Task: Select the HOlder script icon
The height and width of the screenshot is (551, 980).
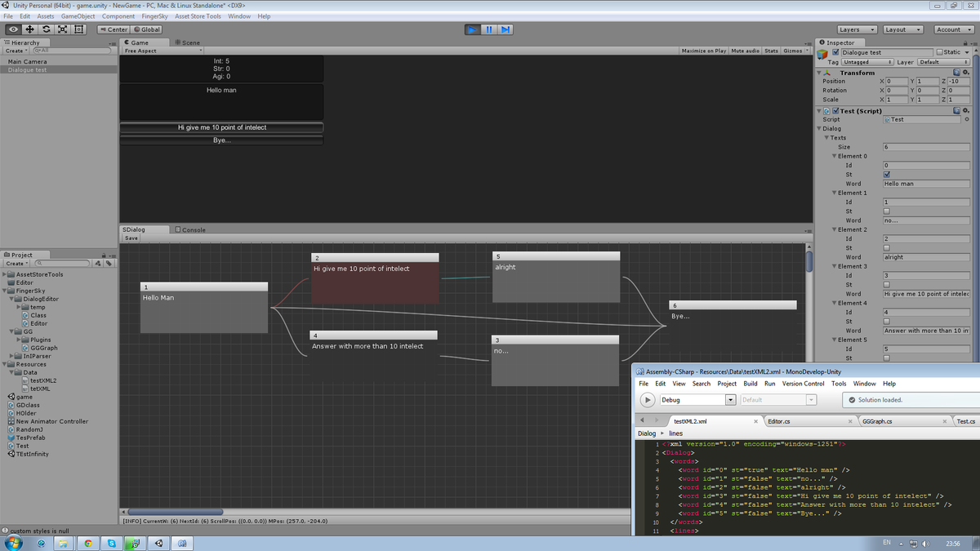Action: pos(11,413)
